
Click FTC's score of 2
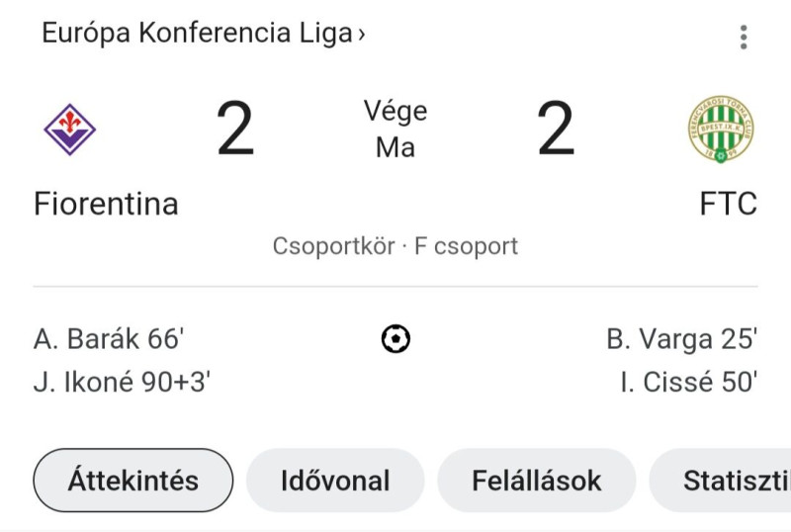click(556, 129)
